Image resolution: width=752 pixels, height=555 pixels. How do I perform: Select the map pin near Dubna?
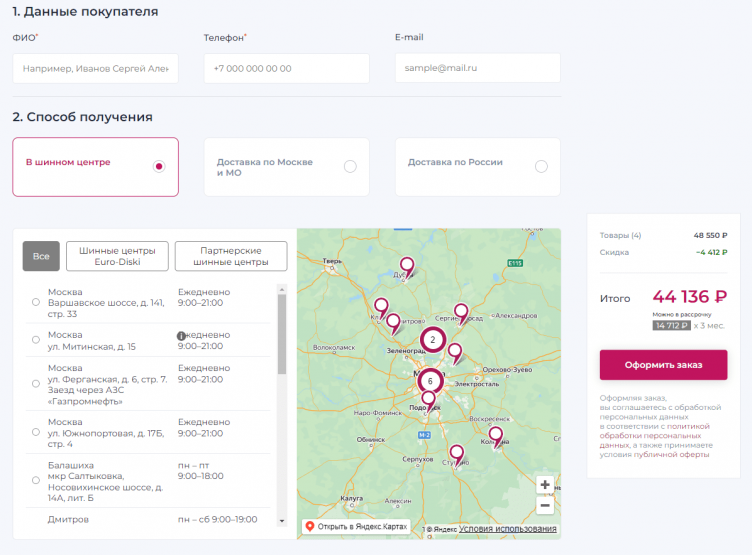click(406, 266)
